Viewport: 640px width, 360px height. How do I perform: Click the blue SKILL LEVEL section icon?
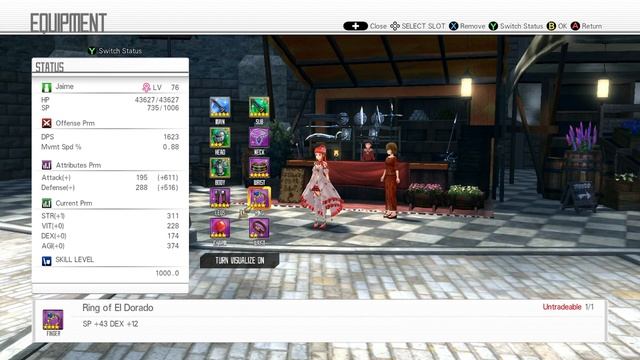(x=47, y=260)
